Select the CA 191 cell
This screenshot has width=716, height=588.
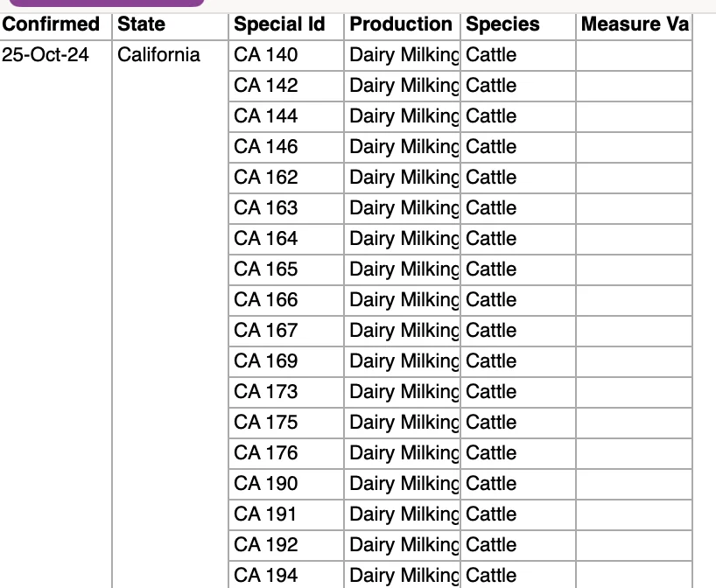click(x=286, y=514)
